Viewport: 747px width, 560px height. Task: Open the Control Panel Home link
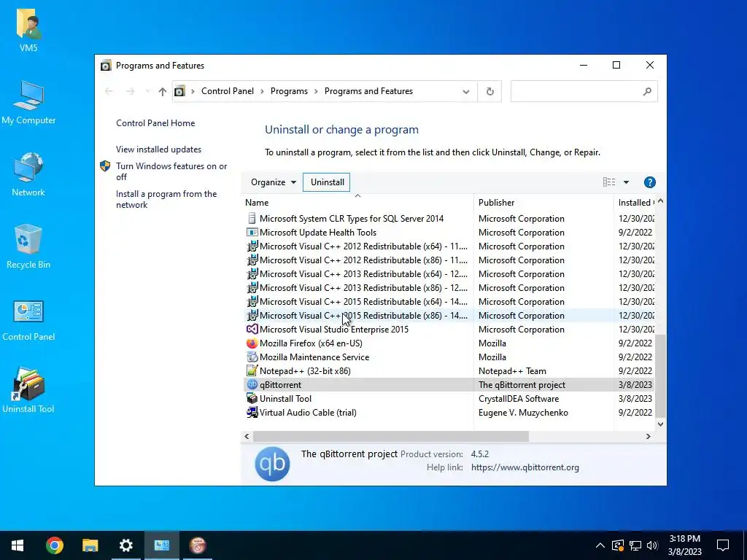(155, 122)
